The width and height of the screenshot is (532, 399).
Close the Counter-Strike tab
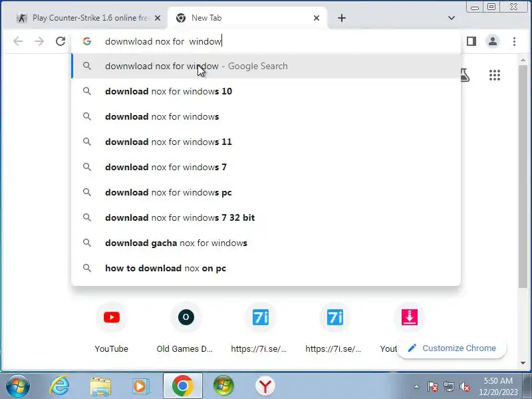pos(158,18)
